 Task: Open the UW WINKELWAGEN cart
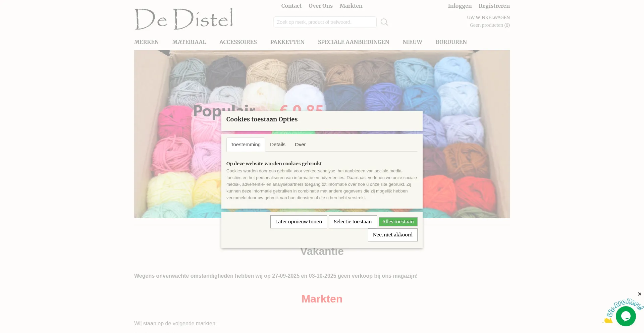[488, 17]
